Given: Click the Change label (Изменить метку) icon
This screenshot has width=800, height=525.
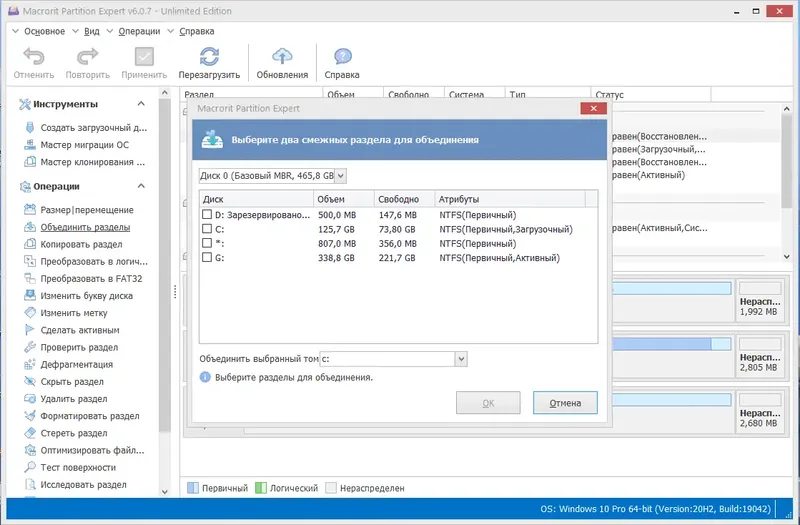Looking at the screenshot, I should pyautogui.click(x=30, y=313).
